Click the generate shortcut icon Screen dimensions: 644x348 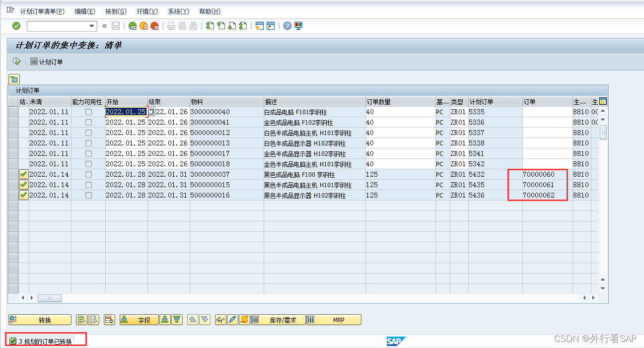tap(271, 26)
